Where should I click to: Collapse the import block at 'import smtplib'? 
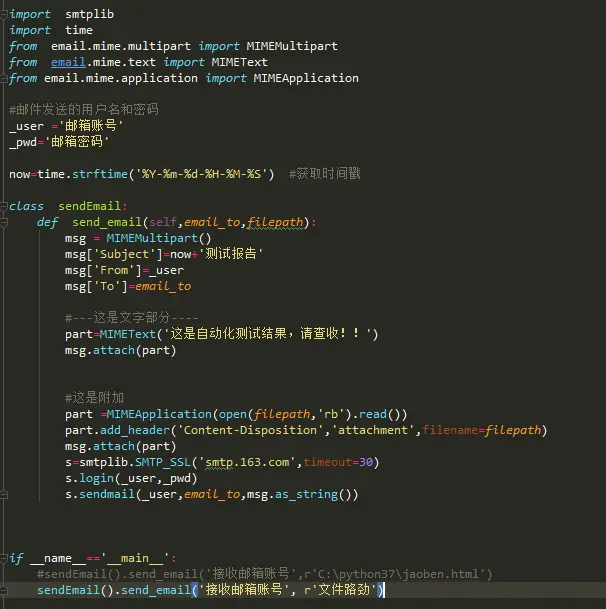coord(3,15)
